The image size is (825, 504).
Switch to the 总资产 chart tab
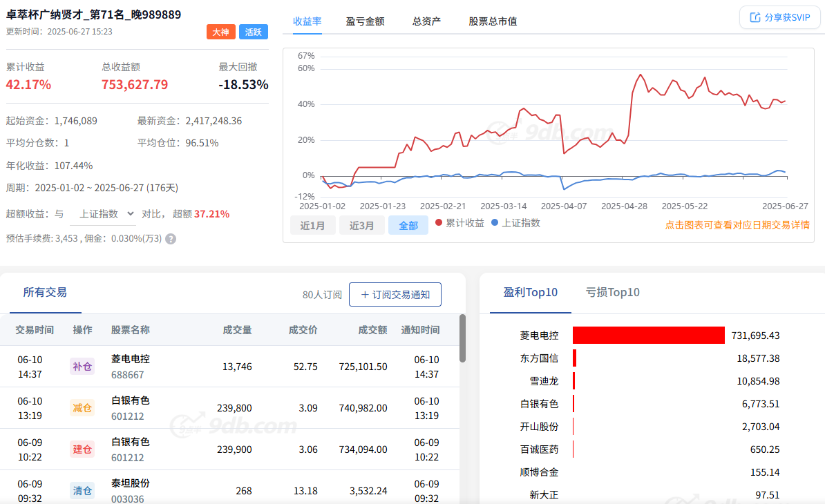coord(427,21)
